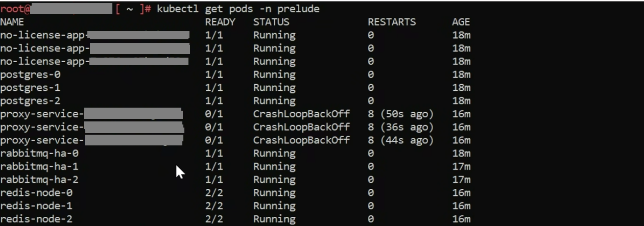
Task: Click the 18m age of postgres-0
Action: (461, 74)
